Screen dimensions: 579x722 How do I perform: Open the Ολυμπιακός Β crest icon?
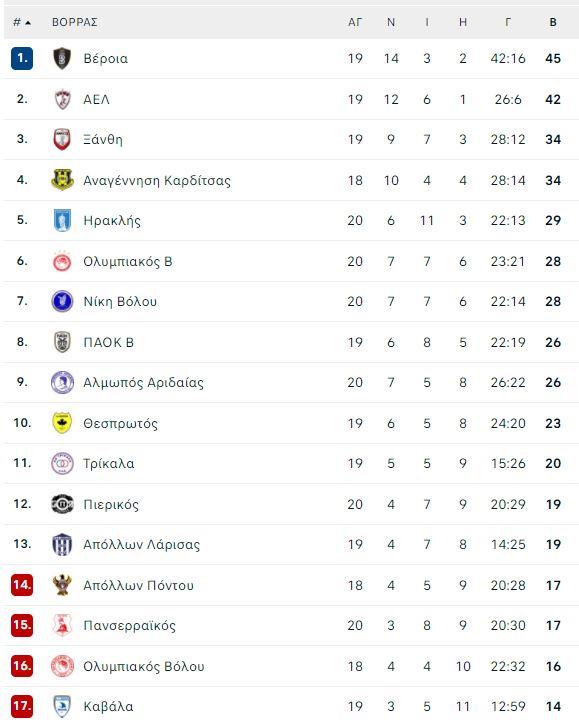pyautogui.click(x=62, y=261)
